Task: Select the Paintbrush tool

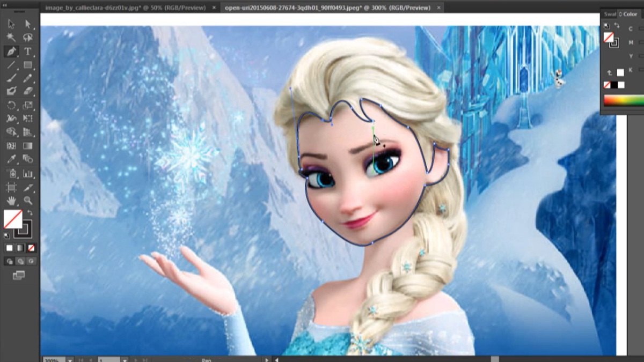Action: point(11,78)
